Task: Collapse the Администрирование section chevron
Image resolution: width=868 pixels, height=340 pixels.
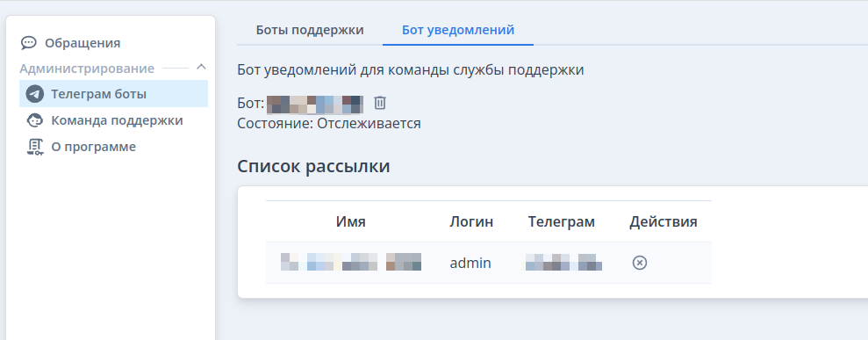Action: 201,68
